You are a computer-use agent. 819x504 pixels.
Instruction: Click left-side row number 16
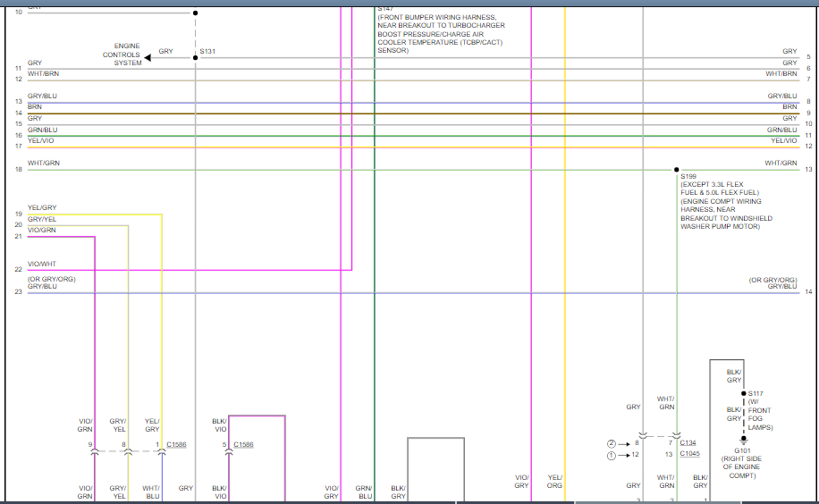pos(19,135)
